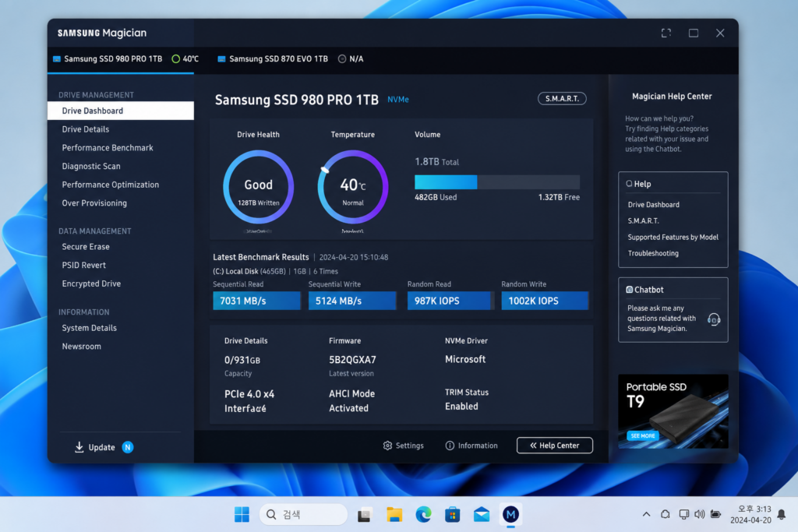The height and width of the screenshot is (532, 798).
Task: Show hidden system tray icons
Action: click(646, 514)
